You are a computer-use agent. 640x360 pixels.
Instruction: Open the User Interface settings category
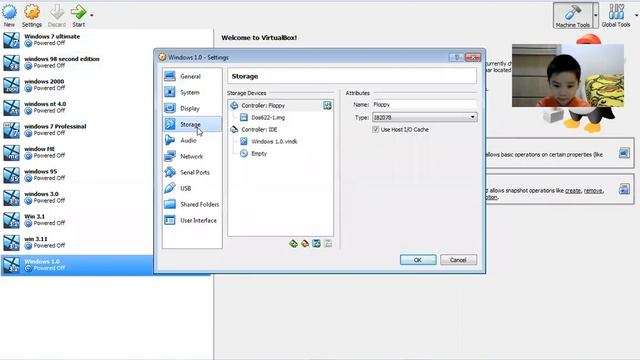point(192,220)
